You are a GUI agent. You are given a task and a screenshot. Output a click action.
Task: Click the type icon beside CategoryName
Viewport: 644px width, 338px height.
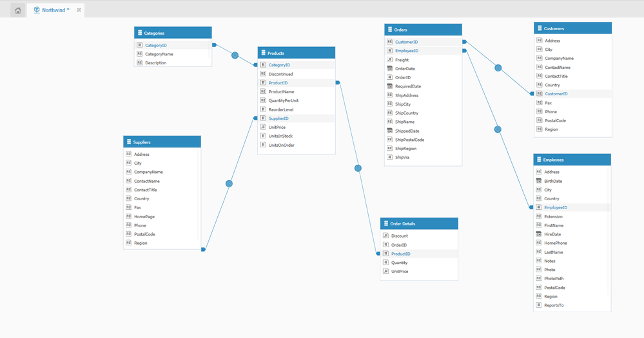tap(139, 53)
